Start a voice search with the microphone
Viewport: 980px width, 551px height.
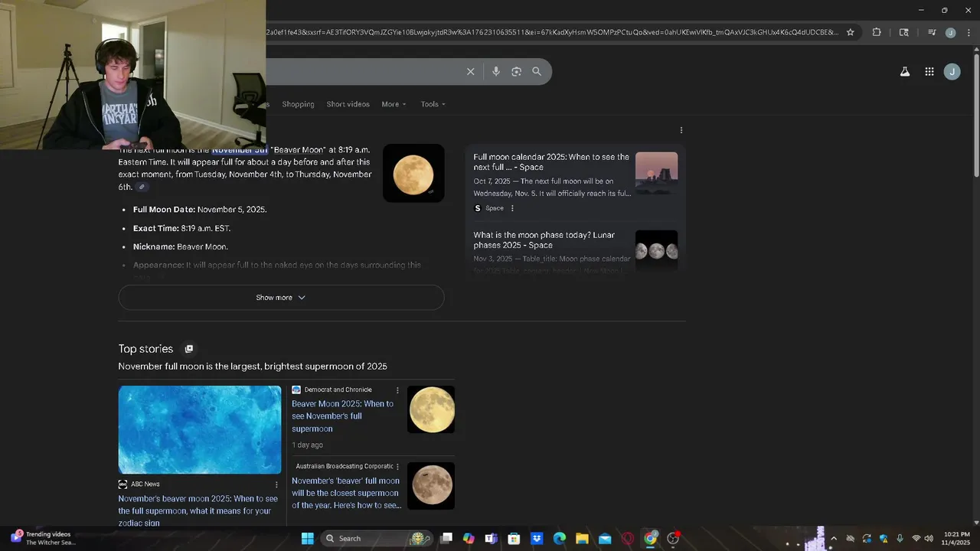coord(496,71)
